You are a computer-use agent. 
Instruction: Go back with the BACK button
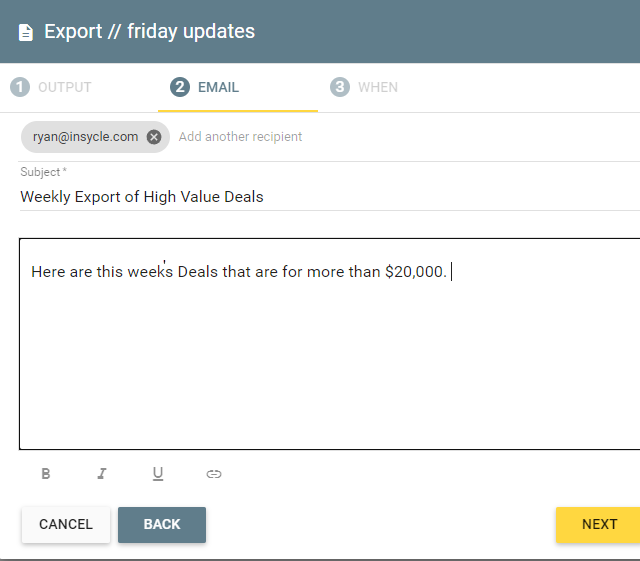coord(162,524)
